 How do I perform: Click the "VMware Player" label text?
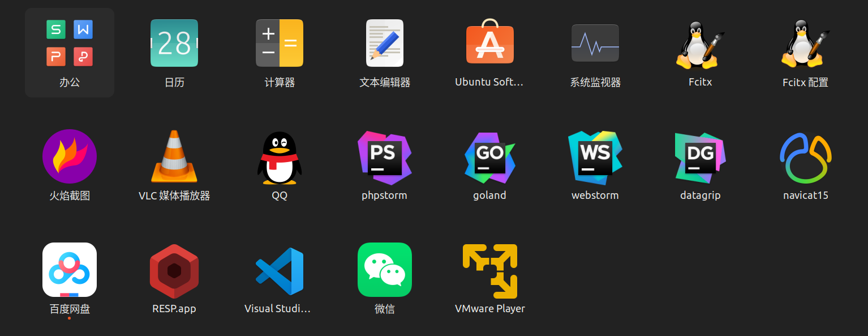(490, 309)
